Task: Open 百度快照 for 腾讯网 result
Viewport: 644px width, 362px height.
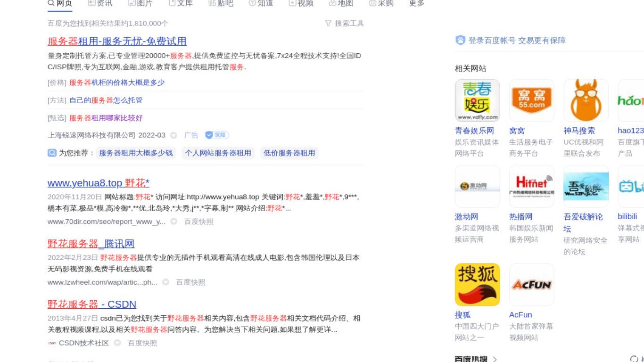Action: click(190, 282)
